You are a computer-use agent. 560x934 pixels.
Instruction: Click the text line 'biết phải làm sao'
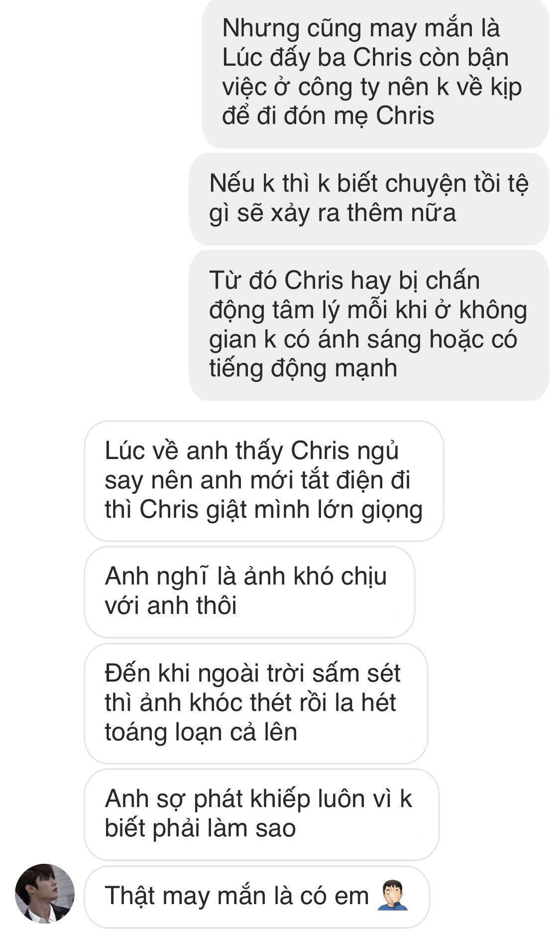(x=201, y=828)
